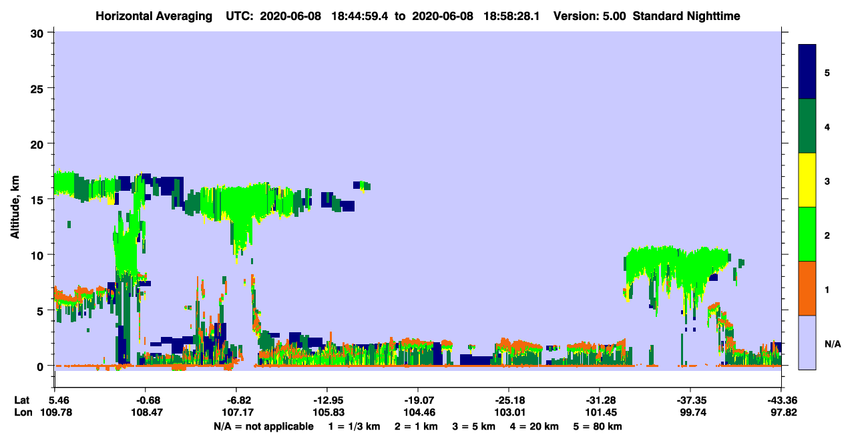The width and height of the screenshot is (868, 445).
Task: Click the altitude tick label 15
Action: tap(39, 199)
